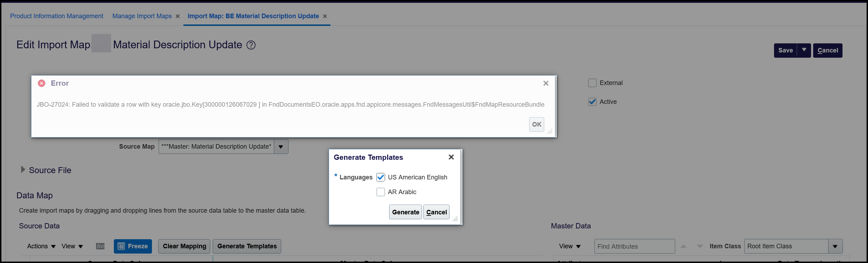Screen dimensions: 868x263
Task: Click the Data Map heading
Action: [35, 196]
